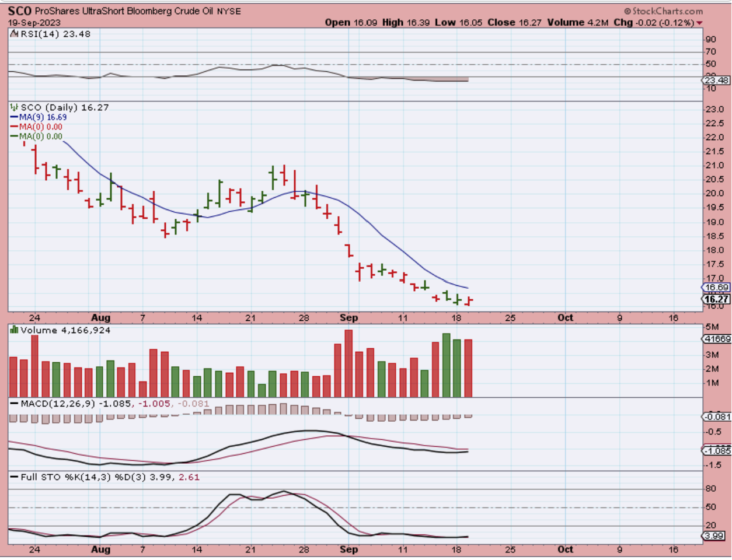This screenshot has height=560, width=732.
Task: Click the NYSE exchange label
Action: [x=229, y=11]
